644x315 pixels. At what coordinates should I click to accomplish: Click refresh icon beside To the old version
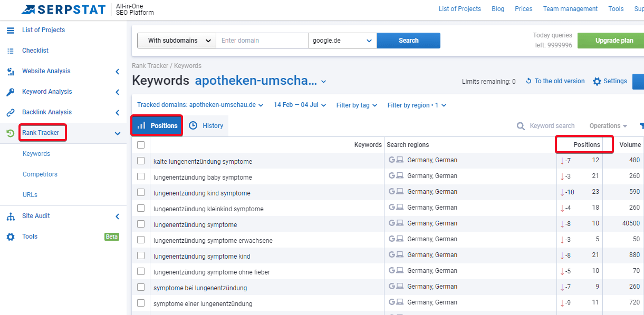click(x=528, y=81)
